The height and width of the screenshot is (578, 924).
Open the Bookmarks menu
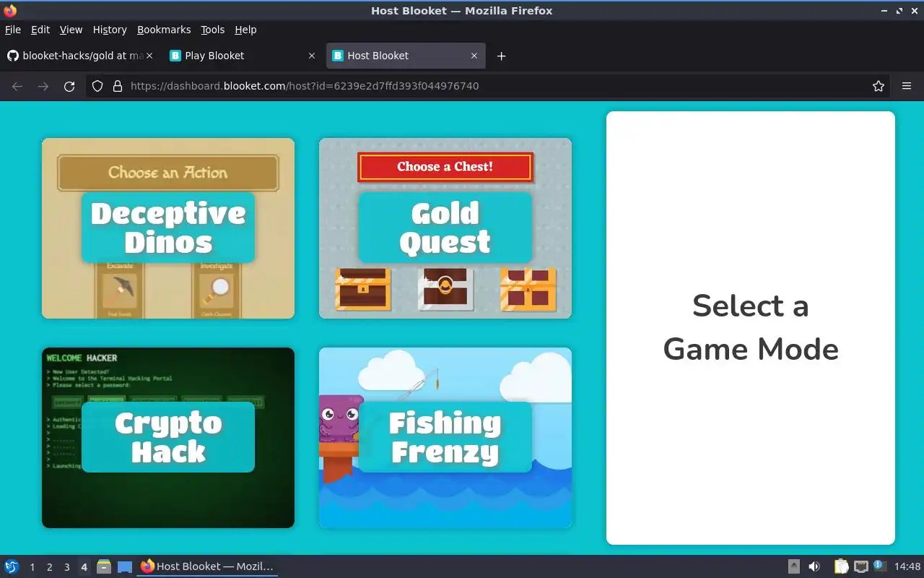[164, 30]
